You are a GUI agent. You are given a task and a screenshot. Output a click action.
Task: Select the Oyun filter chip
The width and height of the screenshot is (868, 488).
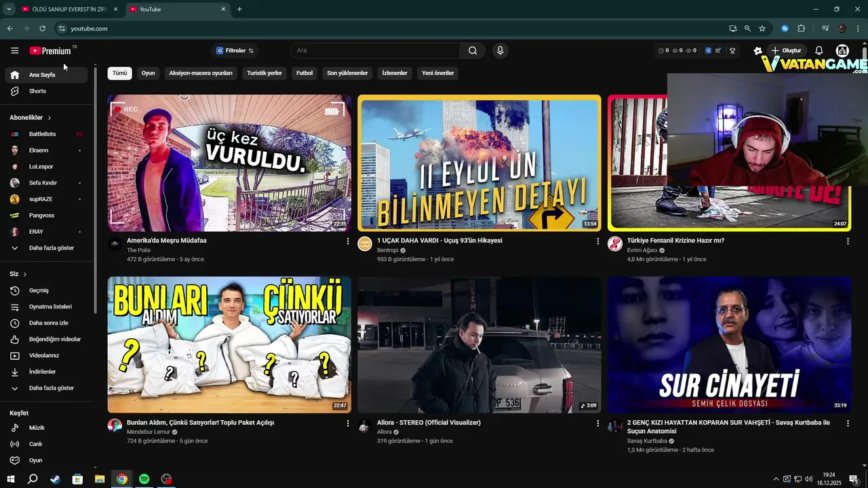click(148, 73)
